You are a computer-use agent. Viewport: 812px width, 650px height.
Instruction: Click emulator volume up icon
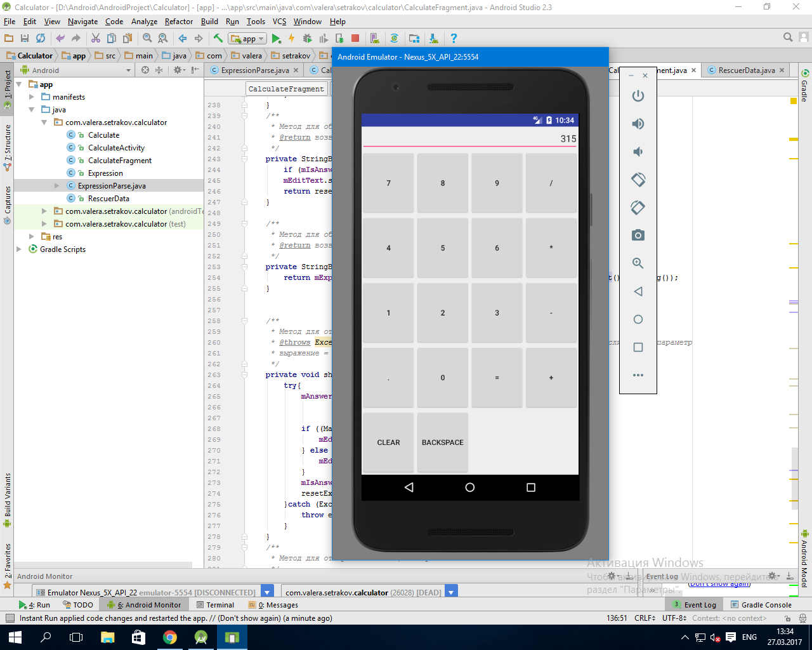pos(638,124)
